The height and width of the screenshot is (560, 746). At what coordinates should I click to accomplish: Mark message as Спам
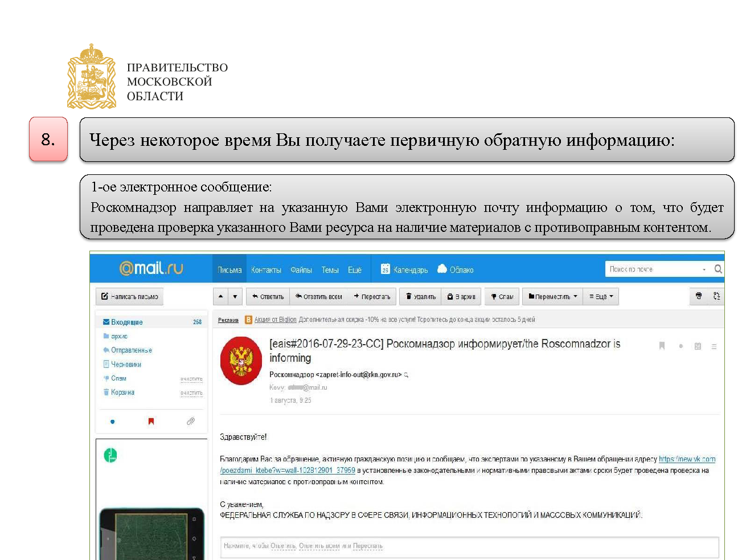coord(502,296)
